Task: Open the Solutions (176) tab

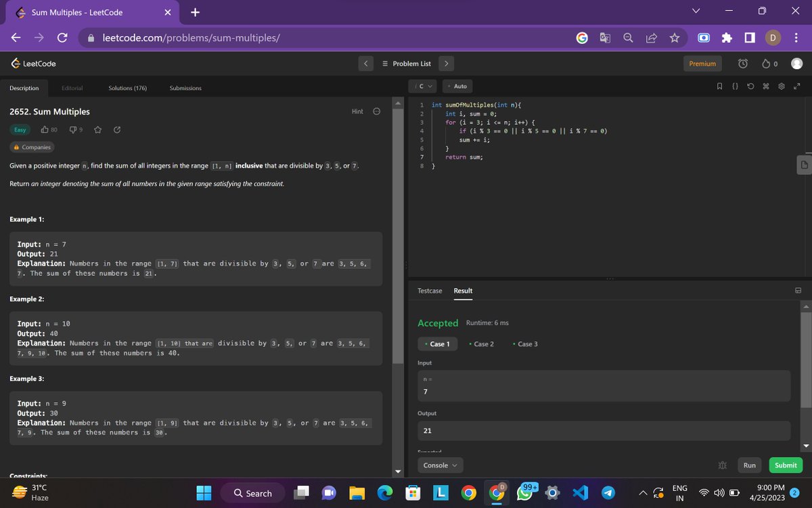Action: coord(127,88)
